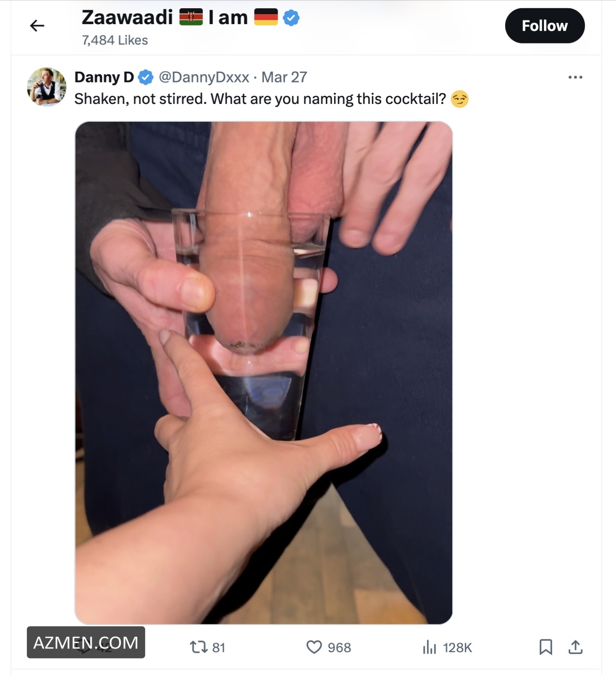
Task: Click the 7,484 Likes label
Action: 115,40
